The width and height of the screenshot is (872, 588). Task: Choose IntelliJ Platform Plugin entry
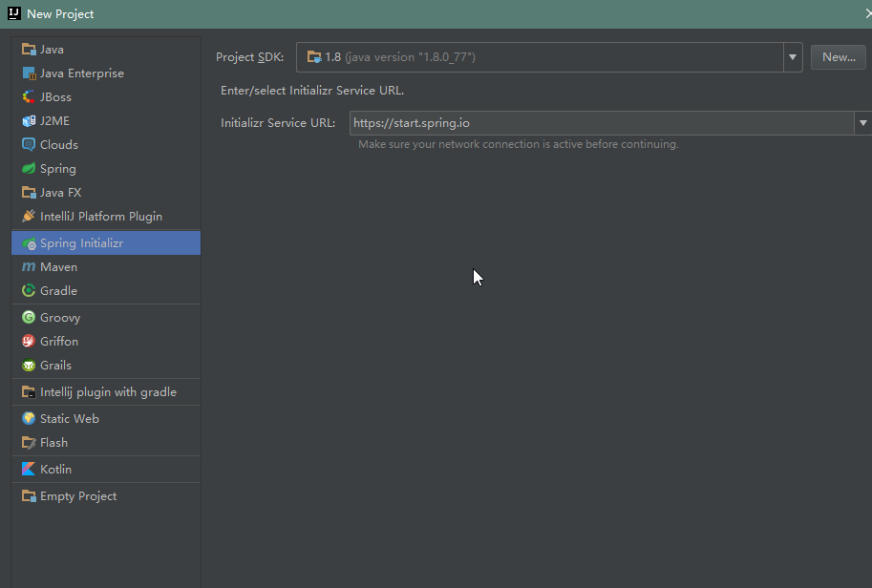100,217
